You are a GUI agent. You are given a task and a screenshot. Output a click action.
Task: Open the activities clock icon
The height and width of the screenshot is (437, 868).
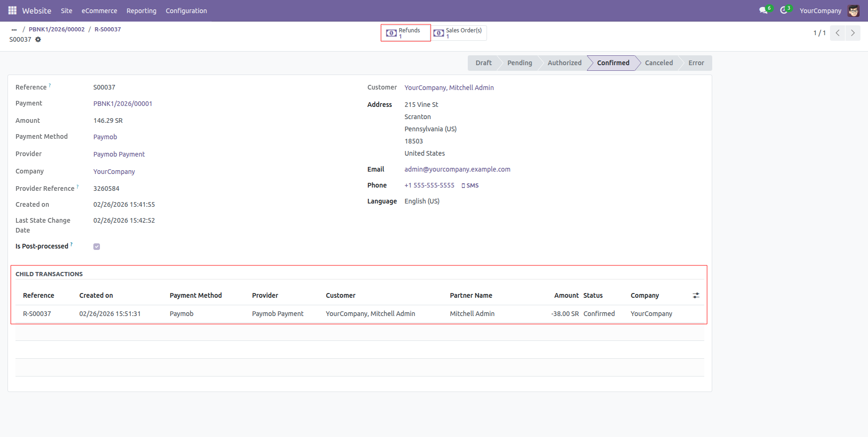pyautogui.click(x=784, y=10)
